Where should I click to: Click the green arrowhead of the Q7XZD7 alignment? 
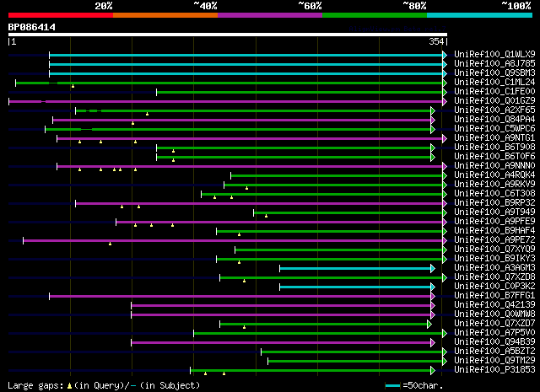click(429, 325)
